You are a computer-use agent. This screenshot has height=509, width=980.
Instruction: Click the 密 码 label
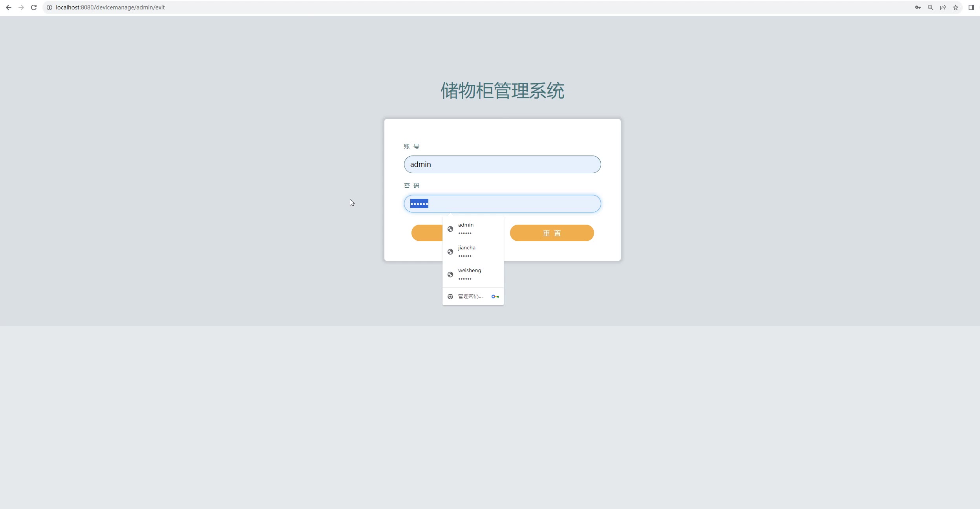click(x=411, y=185)
